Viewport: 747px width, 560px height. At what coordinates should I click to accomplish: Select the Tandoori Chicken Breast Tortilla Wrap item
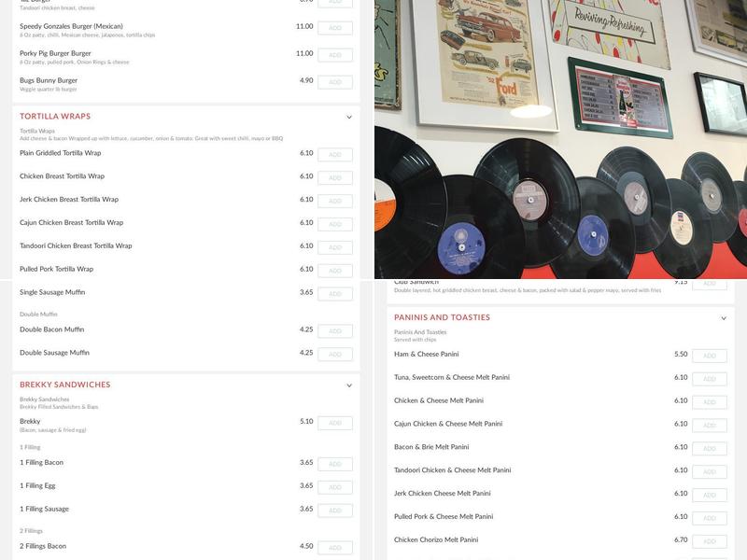pos(76,245)
